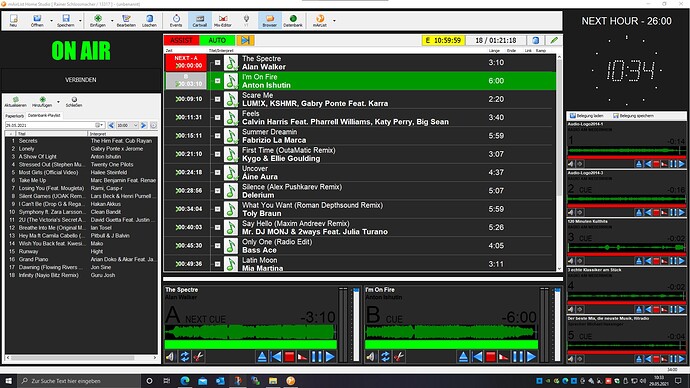This screenshot has height=388, width=690.
Task: Delete the item with the Löschen icon
Action: pos(150,21)
